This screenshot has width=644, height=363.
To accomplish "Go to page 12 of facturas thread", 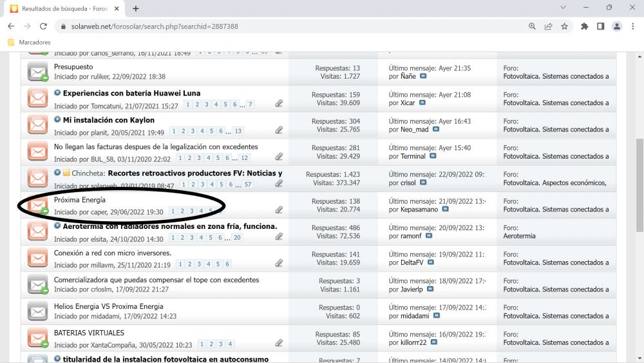I will [x=244, y=158].
